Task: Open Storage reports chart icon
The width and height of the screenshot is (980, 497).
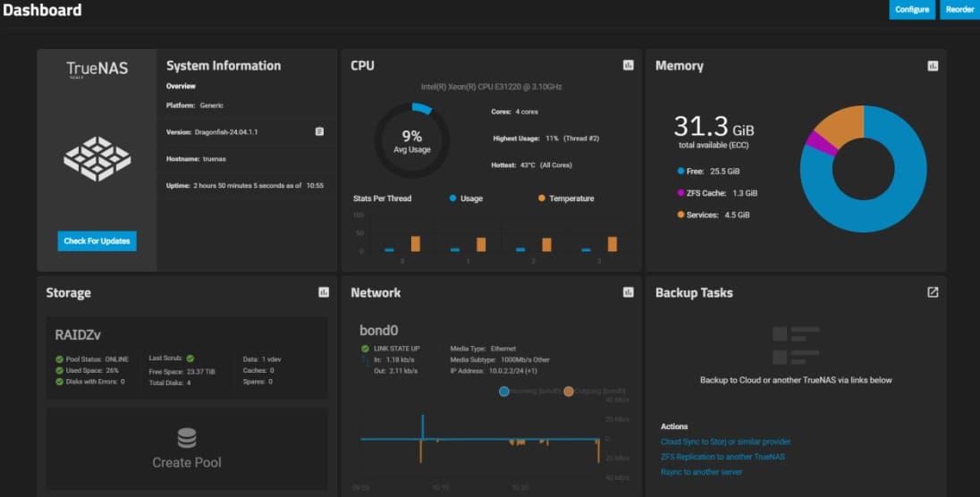Action: pos(324,292)
